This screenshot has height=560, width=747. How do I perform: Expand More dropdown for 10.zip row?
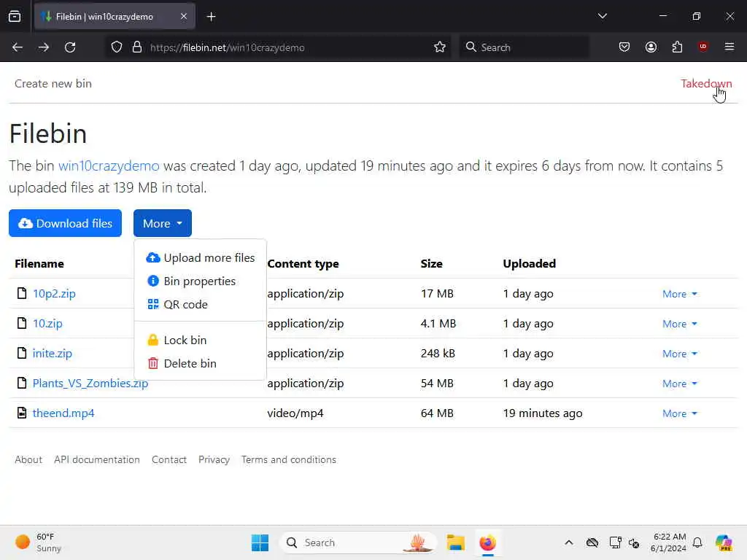680,324
